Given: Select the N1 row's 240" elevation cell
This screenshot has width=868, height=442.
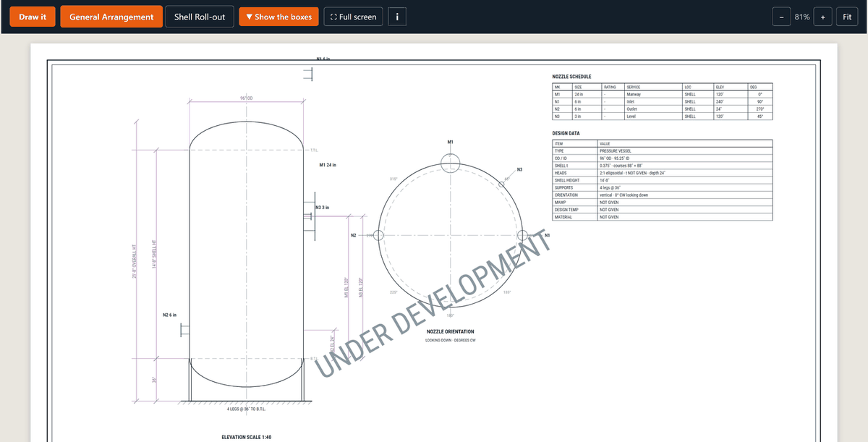Looking at the screenshot, I should (x=731, y=101).
